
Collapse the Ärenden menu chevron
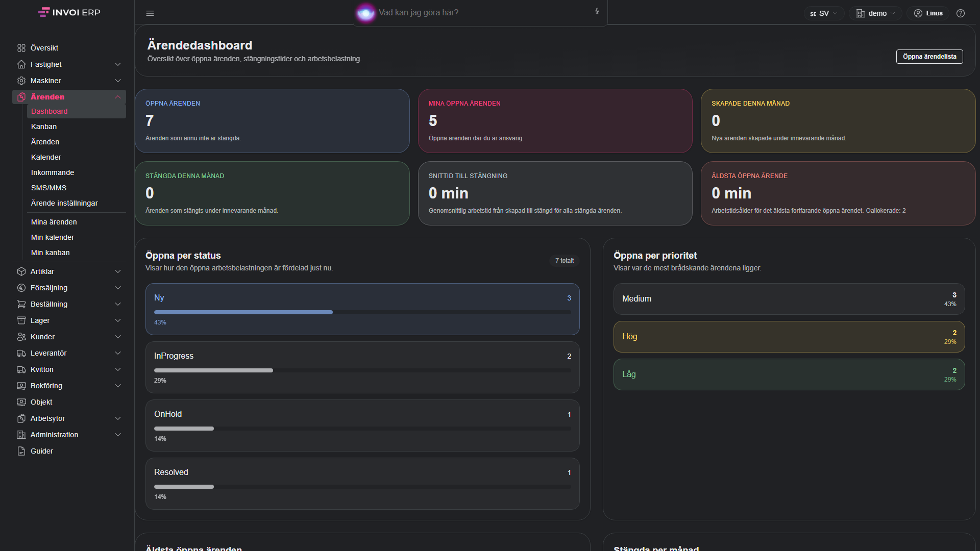coord(118,97)
